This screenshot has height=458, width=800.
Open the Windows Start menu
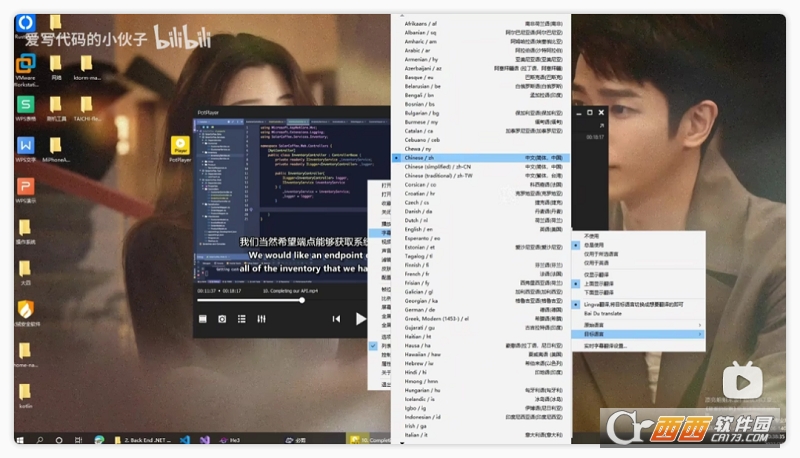pos(20,440)
